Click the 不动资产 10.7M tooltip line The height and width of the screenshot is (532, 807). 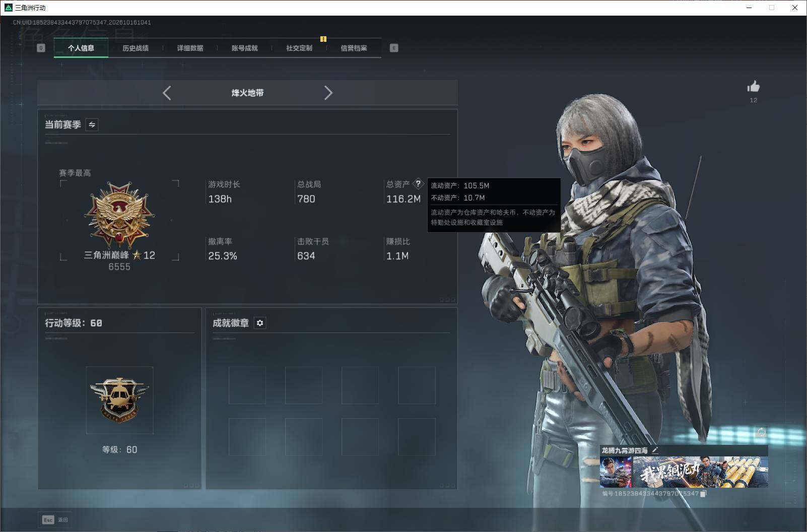tap(458, 197)
